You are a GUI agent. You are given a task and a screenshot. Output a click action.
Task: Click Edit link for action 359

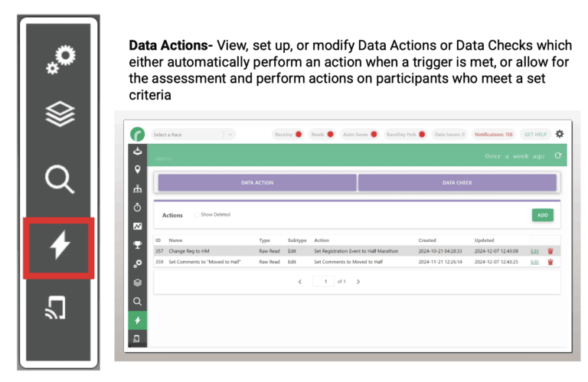(x=534, y=262)
